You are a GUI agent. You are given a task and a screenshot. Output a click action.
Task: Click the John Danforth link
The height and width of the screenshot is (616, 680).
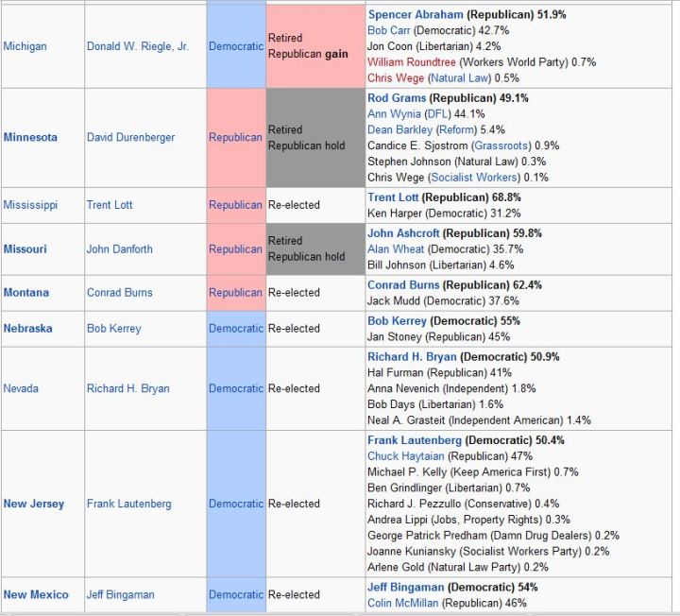click(119, 249)
